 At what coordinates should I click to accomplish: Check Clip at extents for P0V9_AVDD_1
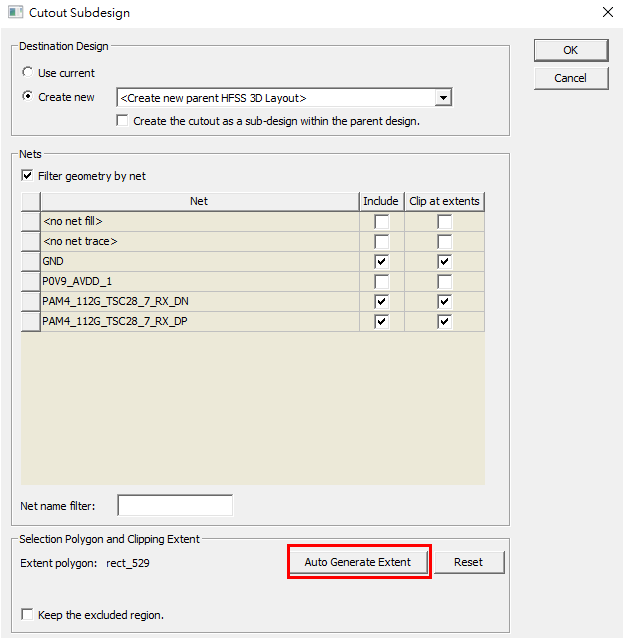coord(444,282)
